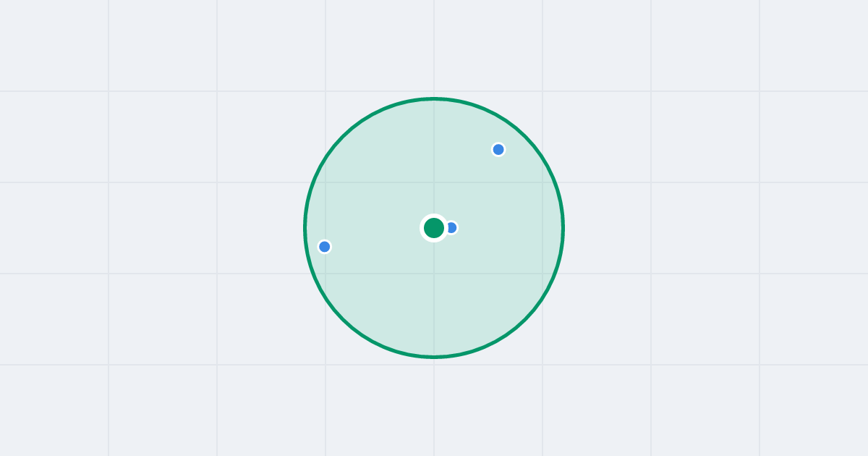Screen dimensions: 868x456
Task: Select the large green center marker
Action: [x=434, y=228]
